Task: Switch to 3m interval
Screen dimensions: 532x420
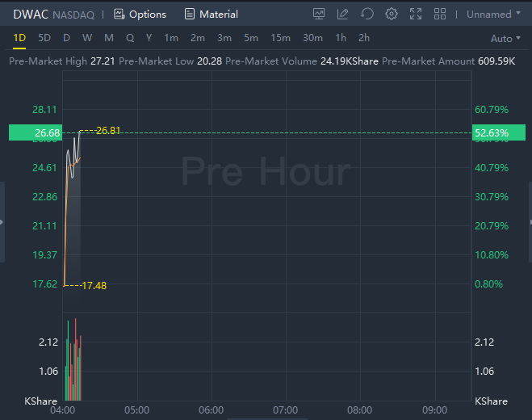Action: pyautogui.click(x=224, y=38)
